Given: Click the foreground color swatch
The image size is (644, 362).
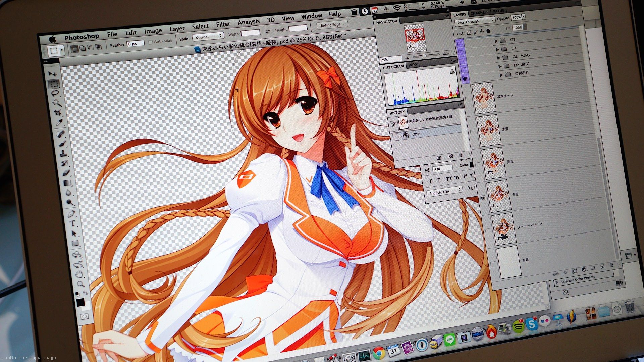Looking at the screenshot, I should tap(80, 303).
